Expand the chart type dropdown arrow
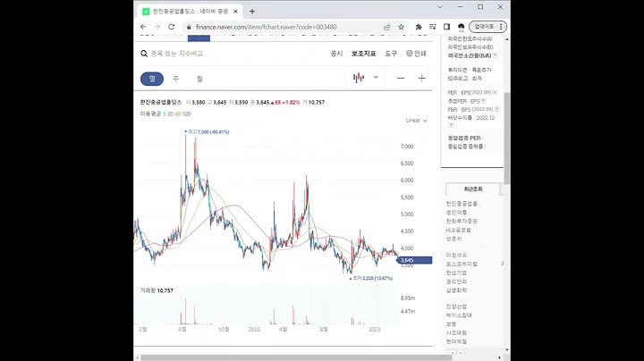 pyautogui.click(x=376, y=77)
